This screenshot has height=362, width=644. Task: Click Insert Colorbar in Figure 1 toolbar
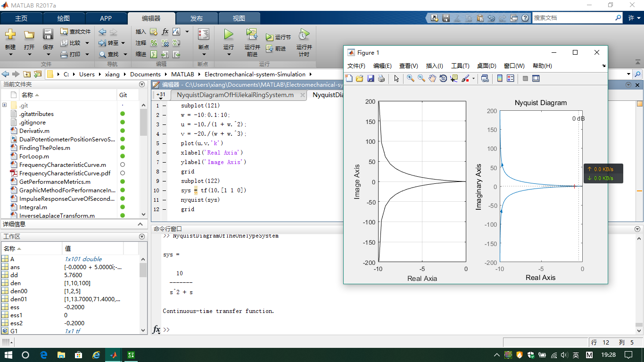point(500,79)
